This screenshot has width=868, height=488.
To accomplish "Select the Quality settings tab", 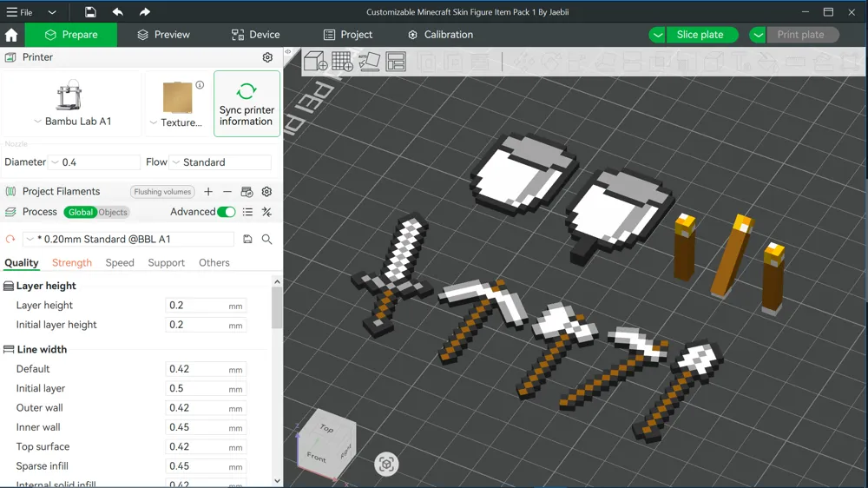I will 22,262.
